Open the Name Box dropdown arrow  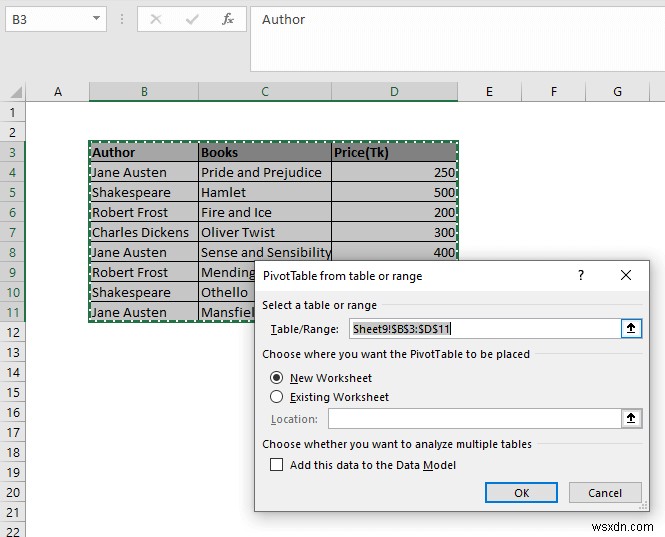pyautogui.click(x=96, y=19)
